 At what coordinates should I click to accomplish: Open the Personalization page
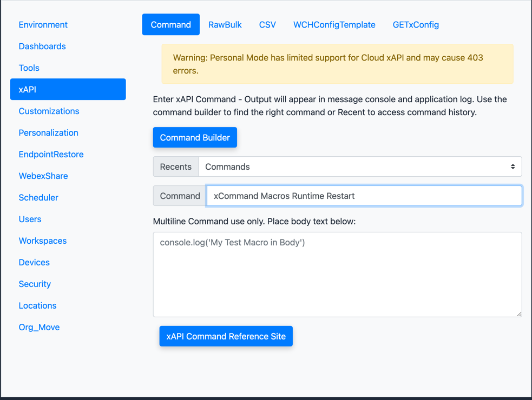pos(48,133)
